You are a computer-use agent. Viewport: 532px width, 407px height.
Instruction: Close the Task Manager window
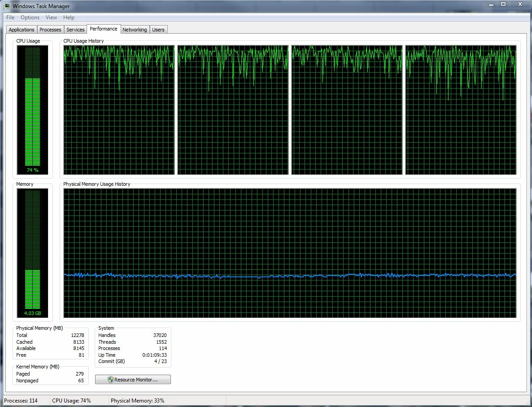pos(520,5)
